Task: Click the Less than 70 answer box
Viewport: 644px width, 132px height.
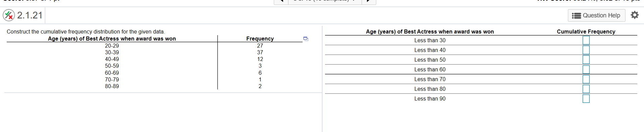Action: (x=586, y=79)
